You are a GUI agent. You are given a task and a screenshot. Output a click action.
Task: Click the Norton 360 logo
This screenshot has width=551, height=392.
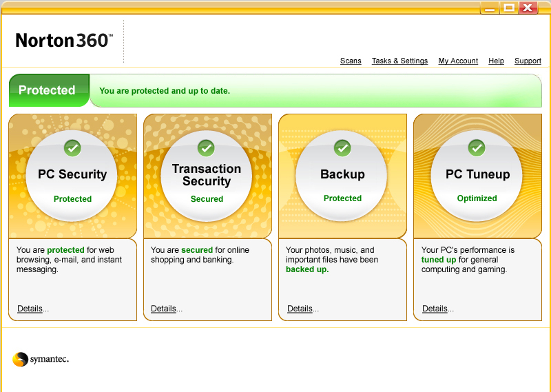point(64,41)
